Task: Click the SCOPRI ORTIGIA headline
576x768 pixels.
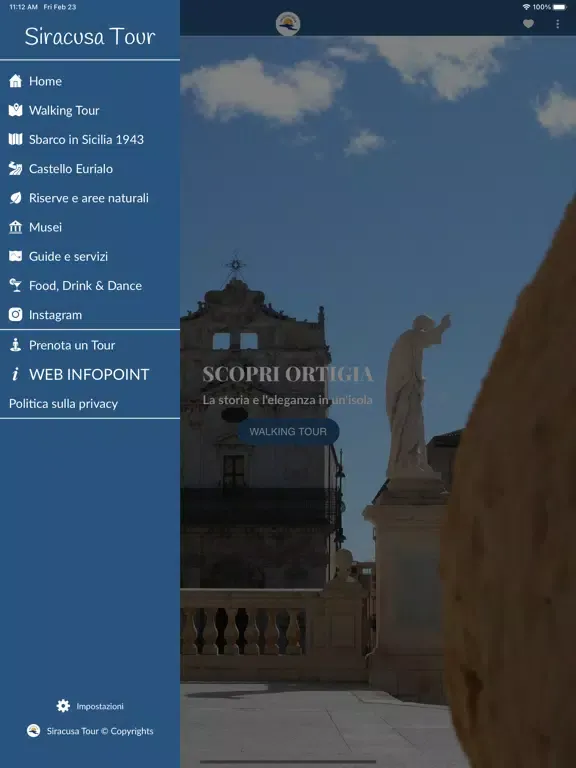Action: click(288, 374)
